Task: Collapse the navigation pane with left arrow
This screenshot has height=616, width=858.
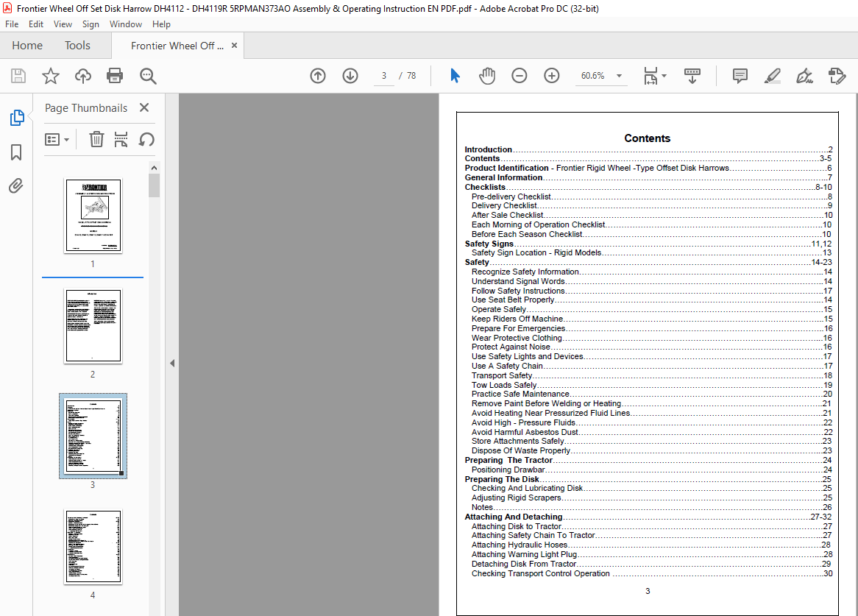Action: point(171,363)
